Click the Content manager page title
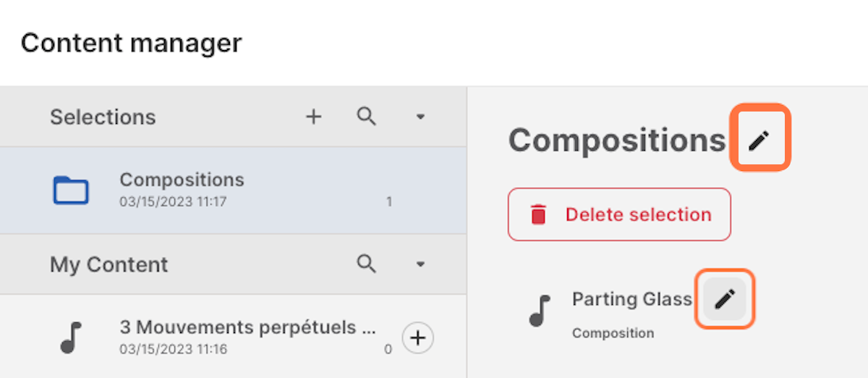 (x=131, y=43)
